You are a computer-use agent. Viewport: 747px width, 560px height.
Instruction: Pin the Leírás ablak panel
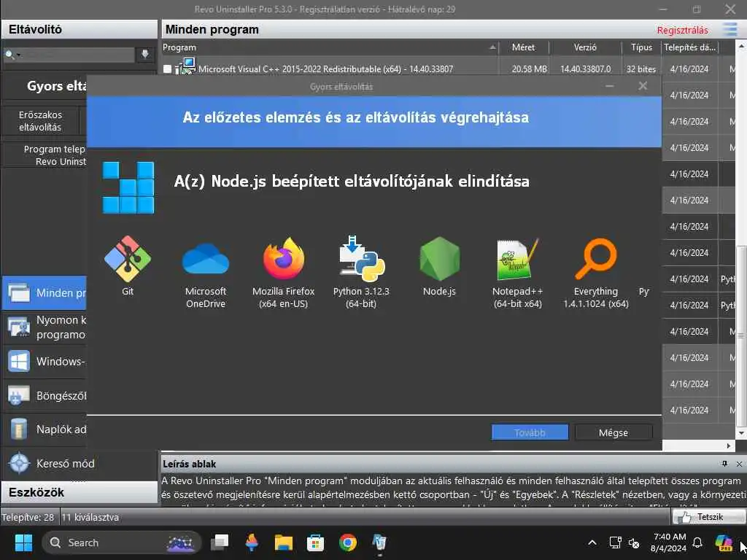[x=724, y=464]
